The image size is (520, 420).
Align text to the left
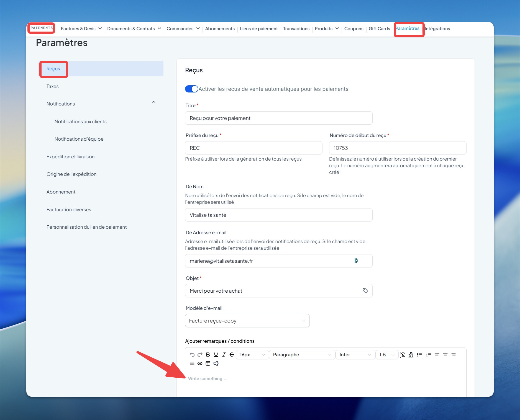click(x=437, y=355)
